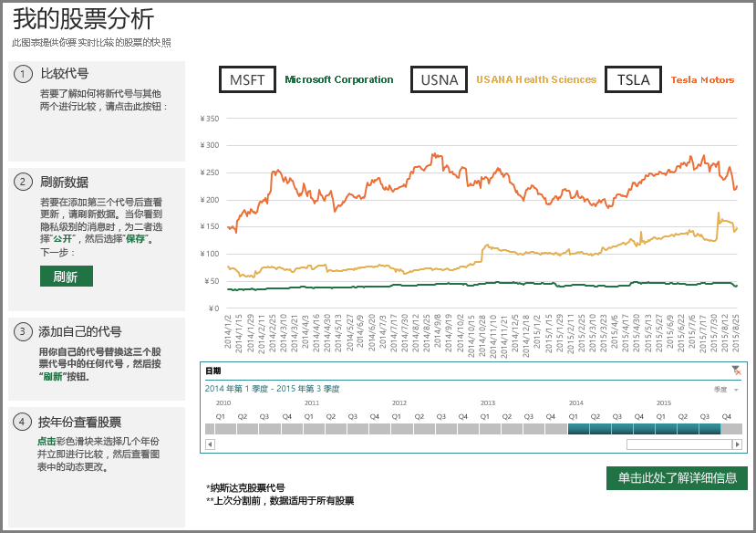Select highlighted 2014 Q1 timeline segment
Screen dimensions: 756x533
coord(578,429)
